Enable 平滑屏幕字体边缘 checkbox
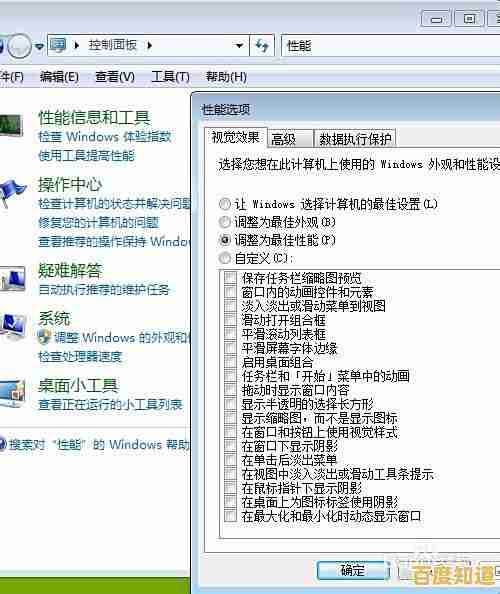Screen dimensions: 500x594 230,348
